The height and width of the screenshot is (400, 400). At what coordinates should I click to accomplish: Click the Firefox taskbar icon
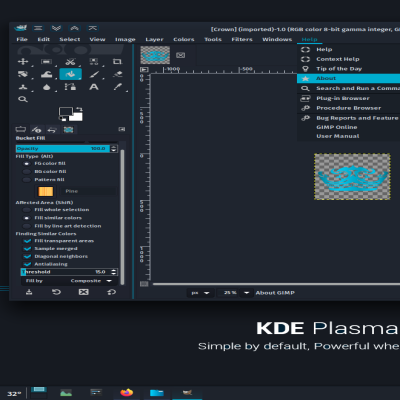127,392
